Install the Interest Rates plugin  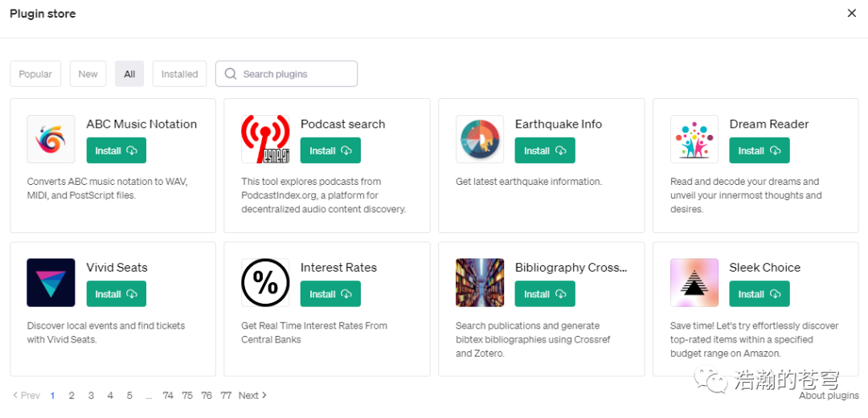coord(330,294)
